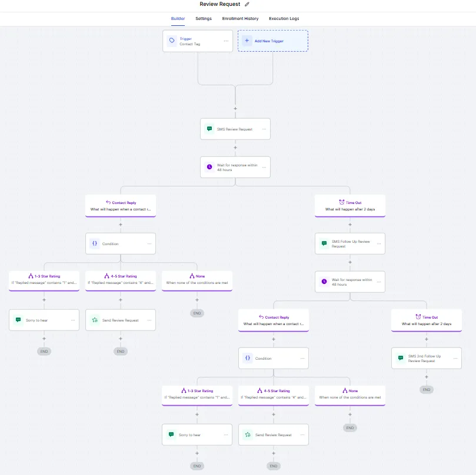The height and width of the screenshot is (475, 476).
Task: Click the SMS Review Request message icon
Action: click(209, 129)
